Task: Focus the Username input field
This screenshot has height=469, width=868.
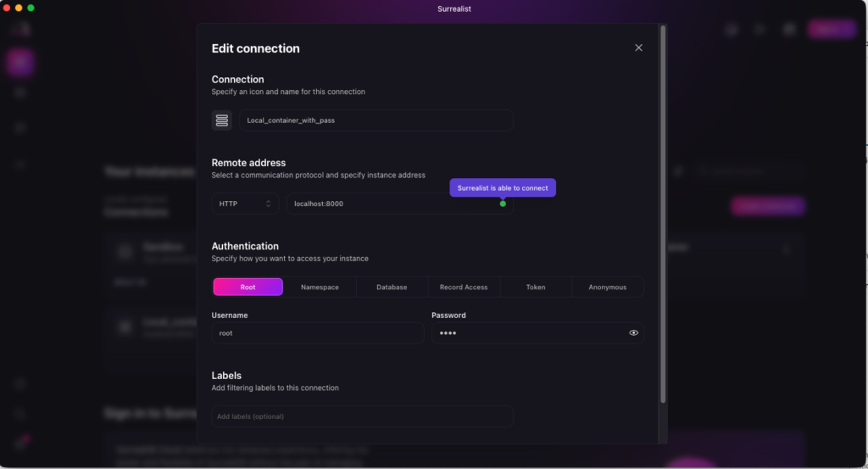Action: click(317, 333)
